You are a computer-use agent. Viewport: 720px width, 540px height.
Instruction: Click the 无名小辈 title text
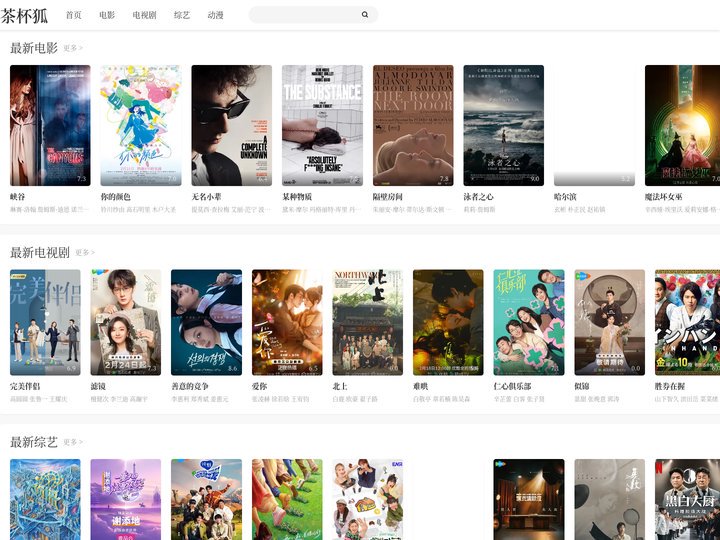[207, 197]
